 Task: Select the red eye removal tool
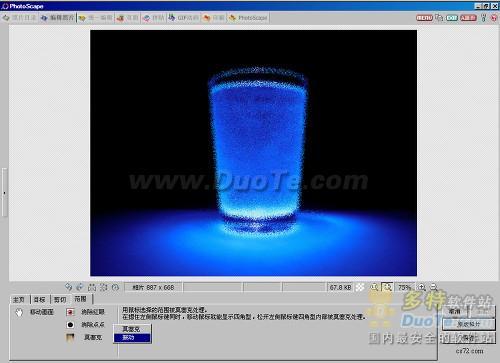pos(70,312)
